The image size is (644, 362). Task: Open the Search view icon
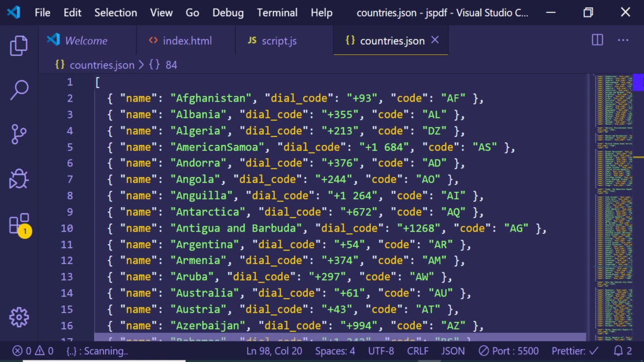click(x=19, y=90)
